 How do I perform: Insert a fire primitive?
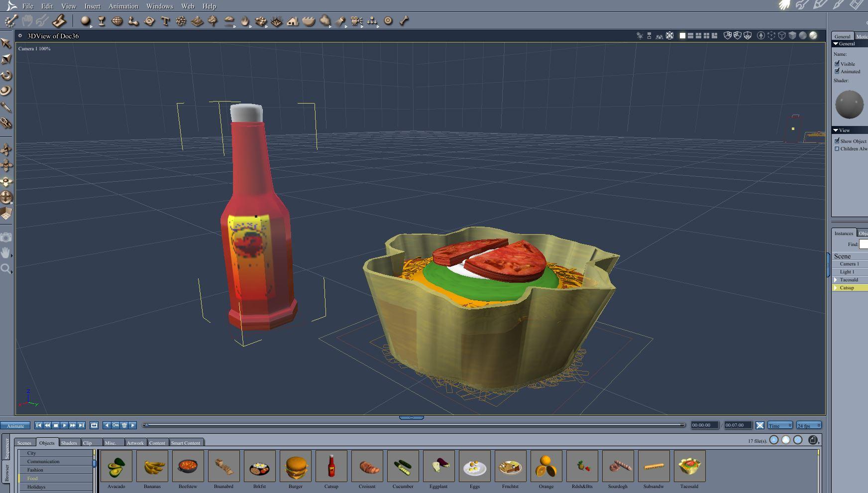coord(245,21)
